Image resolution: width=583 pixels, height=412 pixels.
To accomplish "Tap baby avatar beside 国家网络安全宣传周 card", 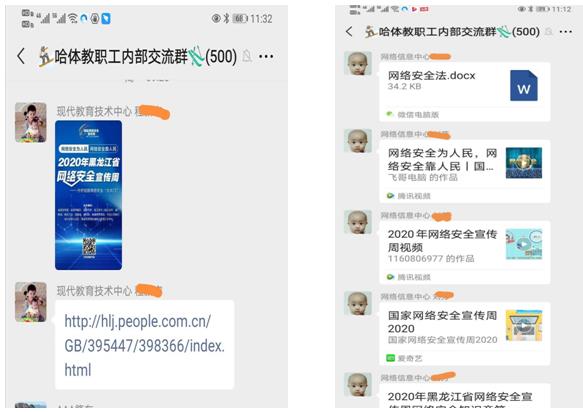I will point(358,303).
